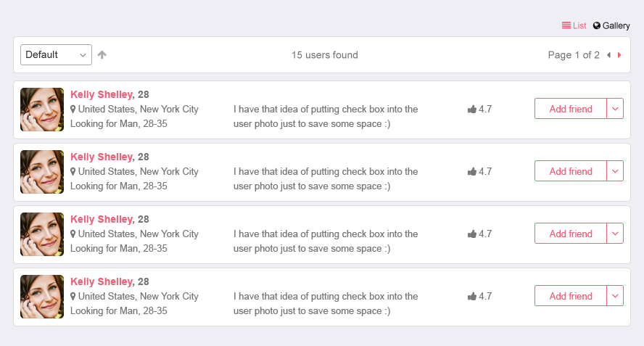The width and height of the screenshot is (644, 346).
Task: Click location pin icon in second row
Action: 73,172
